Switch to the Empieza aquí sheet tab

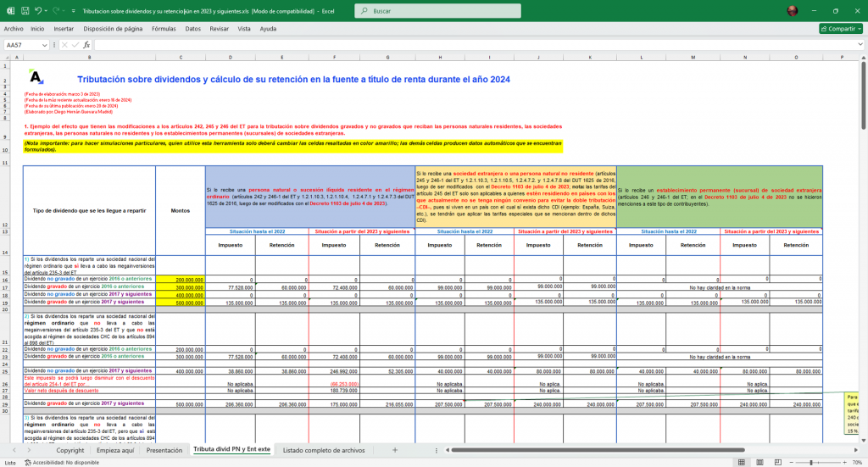coord(115,450)
